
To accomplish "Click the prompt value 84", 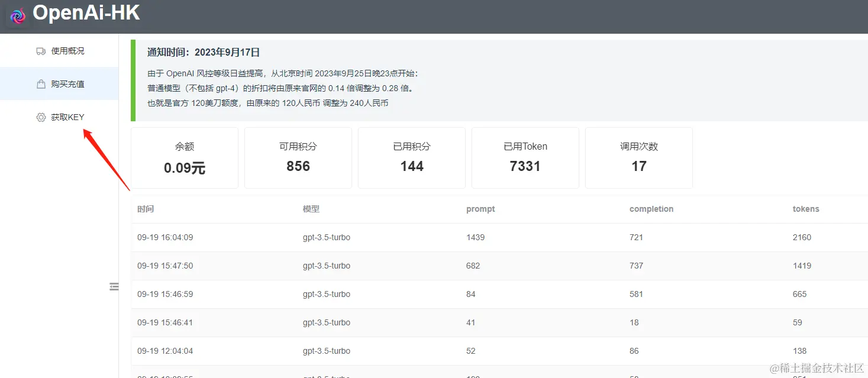I will pyautogui.click(x=471, y=294).
